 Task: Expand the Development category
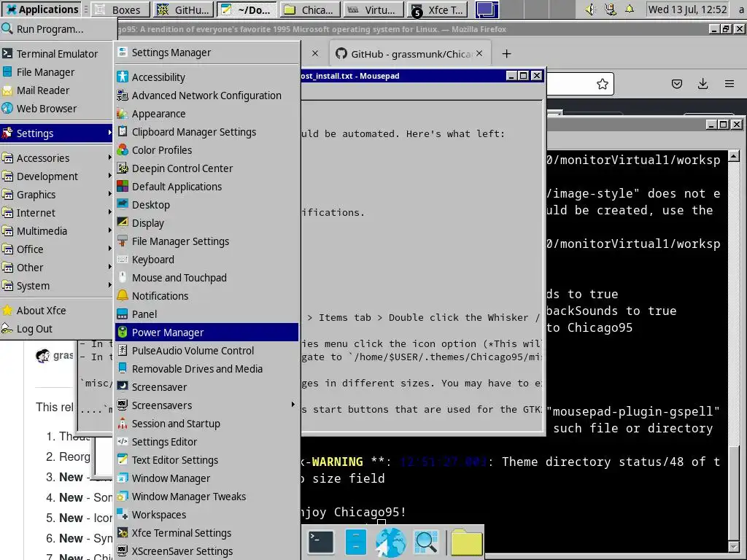click(57, 176)
